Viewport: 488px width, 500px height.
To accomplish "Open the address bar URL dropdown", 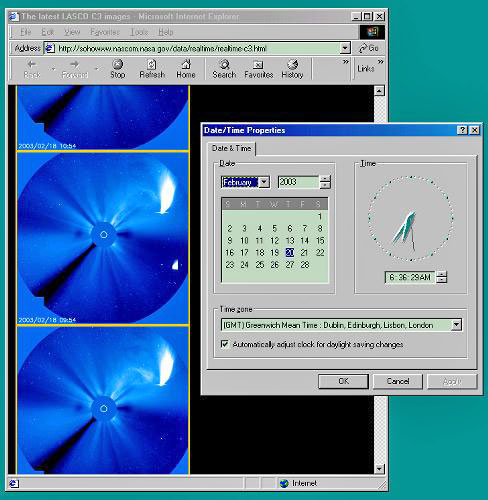I will pyautogui.click(x=345, y=48).
